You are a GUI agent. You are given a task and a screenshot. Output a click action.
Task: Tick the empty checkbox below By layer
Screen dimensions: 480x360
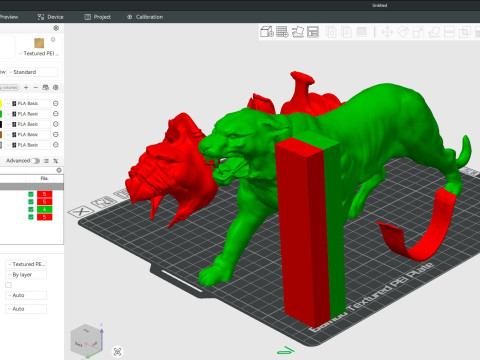[x=8, y=285]
